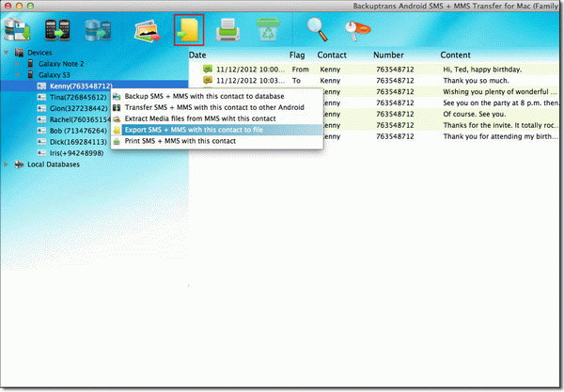The width and height of the screenshot is (564, 392).
Task: Select contact Bob (713476264)
Action: pyautogui.click(x=78, y=131)
